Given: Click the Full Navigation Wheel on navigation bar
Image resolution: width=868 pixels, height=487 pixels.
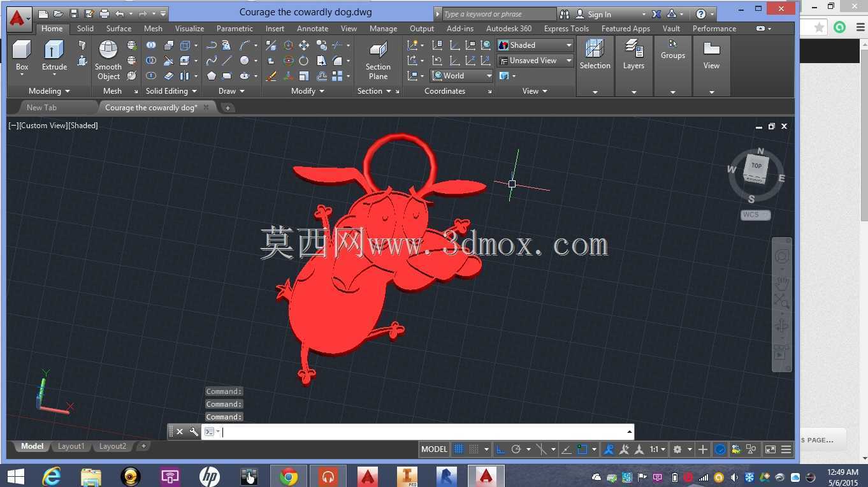Looking at the screenshot, I should tap(782, 256).
